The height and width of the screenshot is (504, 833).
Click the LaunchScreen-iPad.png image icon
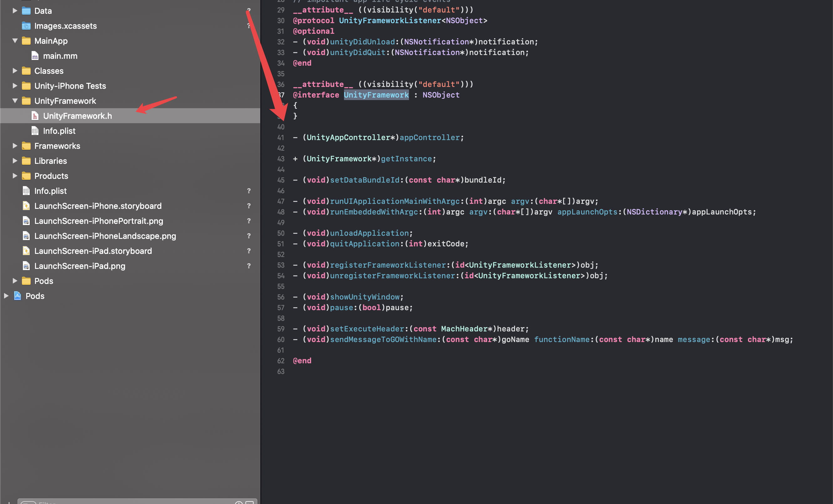26,266
